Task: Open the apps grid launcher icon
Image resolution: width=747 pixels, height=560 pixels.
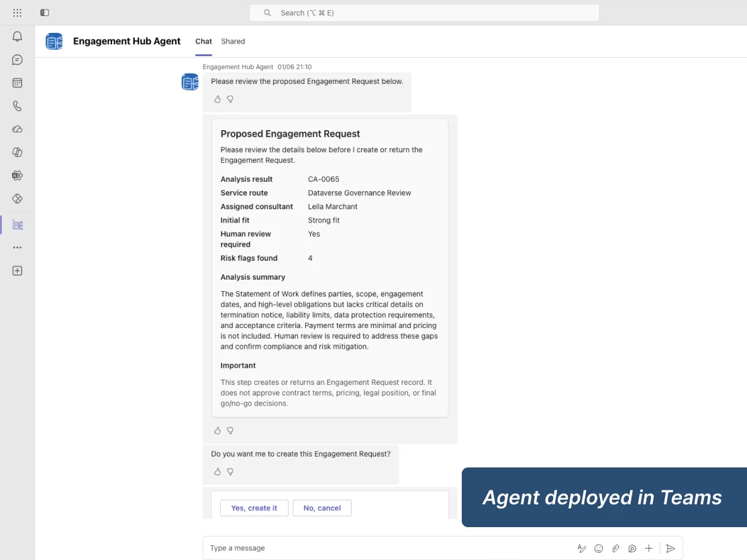Action: click(x=17, y=13)
